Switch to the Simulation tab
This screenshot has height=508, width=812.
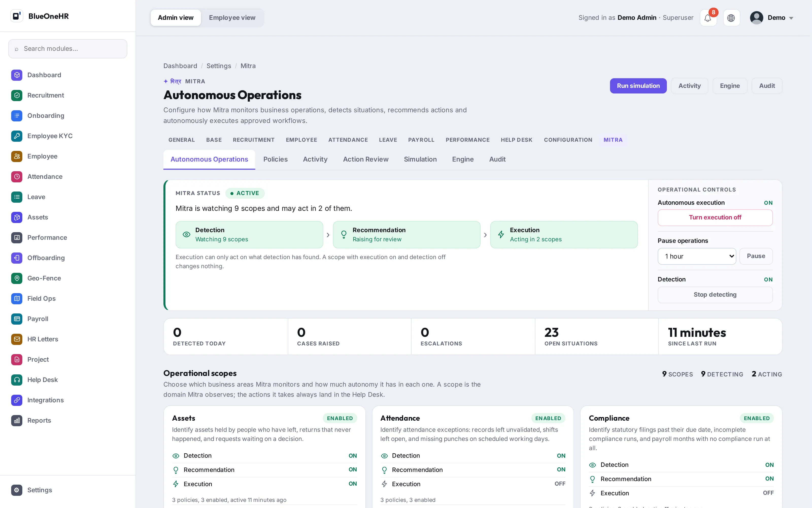click(420, 159)
